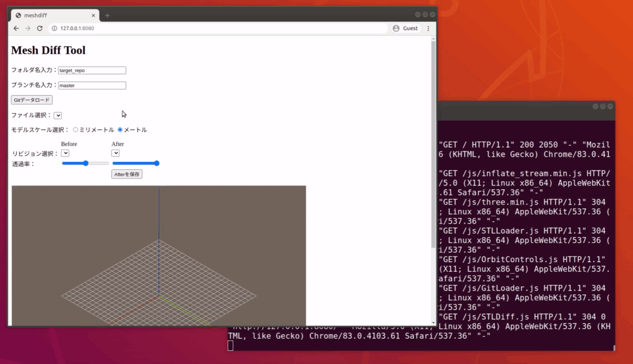Click the branch name input master
Screen dimensions: 633x364
tap(92, 85)
